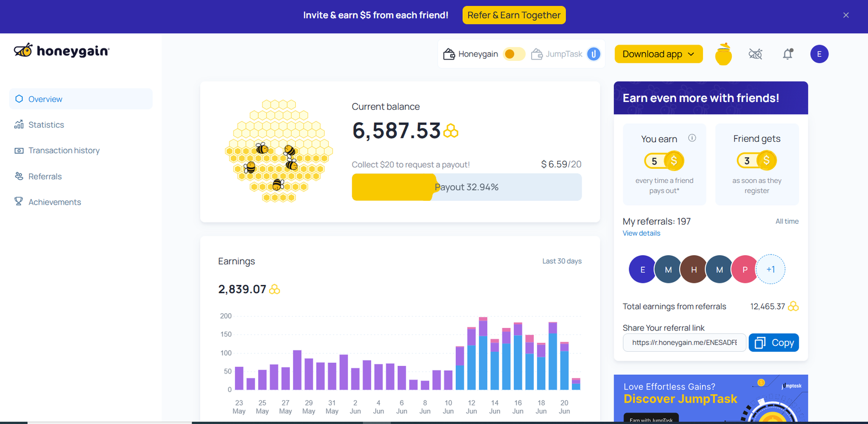Go to Overview in sidebar

(x=81, y=99)
